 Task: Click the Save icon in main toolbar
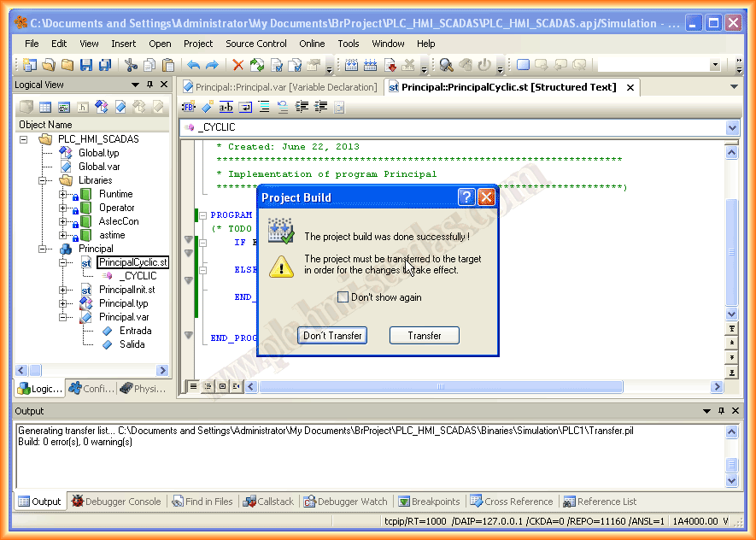coord(86,65)
